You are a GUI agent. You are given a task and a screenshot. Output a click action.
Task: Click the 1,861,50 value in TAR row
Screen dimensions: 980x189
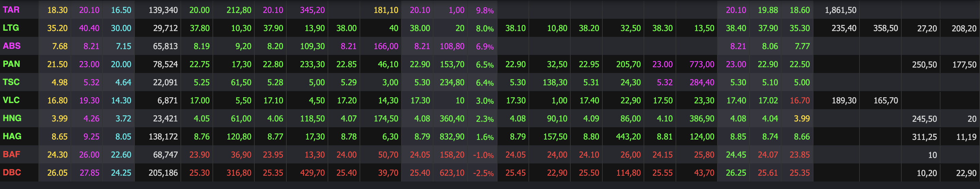[x=840, y=10]
